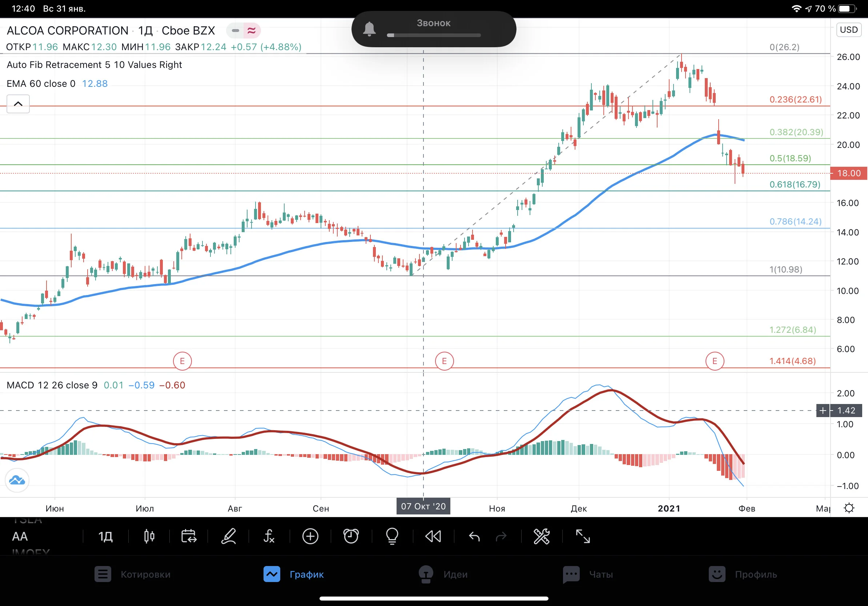Open the candlestick chart style selector
This screenshot has height=606, width=868.
(149, 536)
